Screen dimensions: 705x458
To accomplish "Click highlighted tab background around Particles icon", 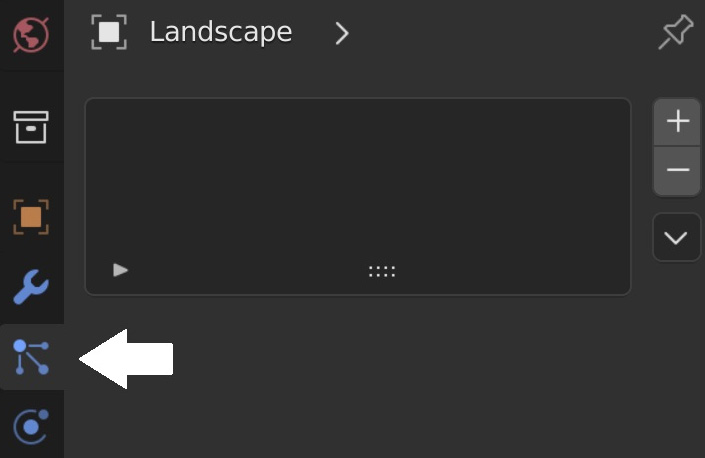I will point(32,357).
